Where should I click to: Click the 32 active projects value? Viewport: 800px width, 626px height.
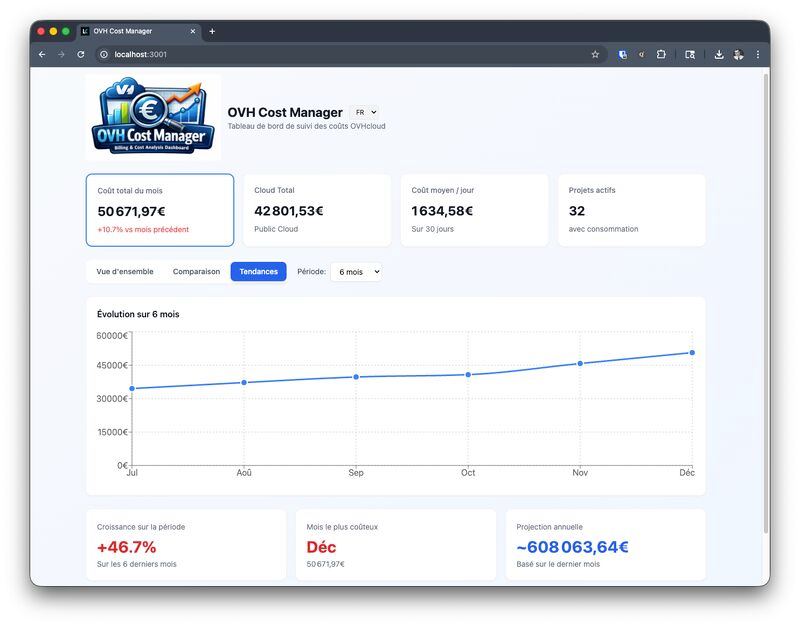tap(577, 211)
